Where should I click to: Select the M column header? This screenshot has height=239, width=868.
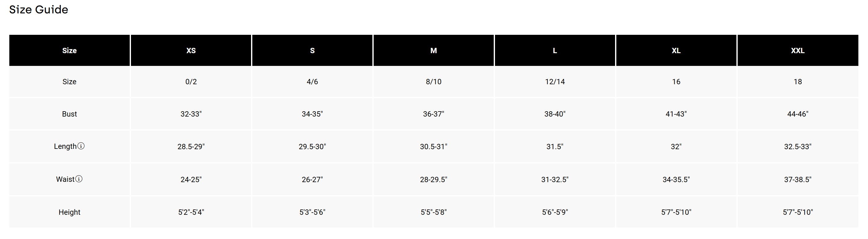click(434, 50)
